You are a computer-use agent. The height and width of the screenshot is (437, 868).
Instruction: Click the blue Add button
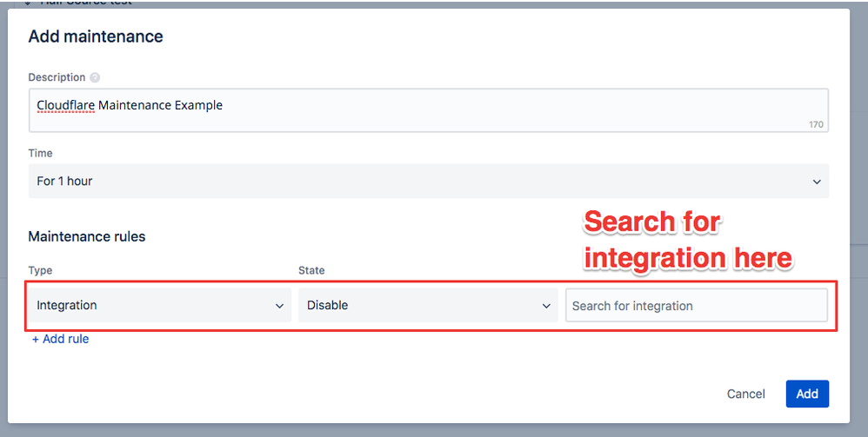(x=807, y=394)
